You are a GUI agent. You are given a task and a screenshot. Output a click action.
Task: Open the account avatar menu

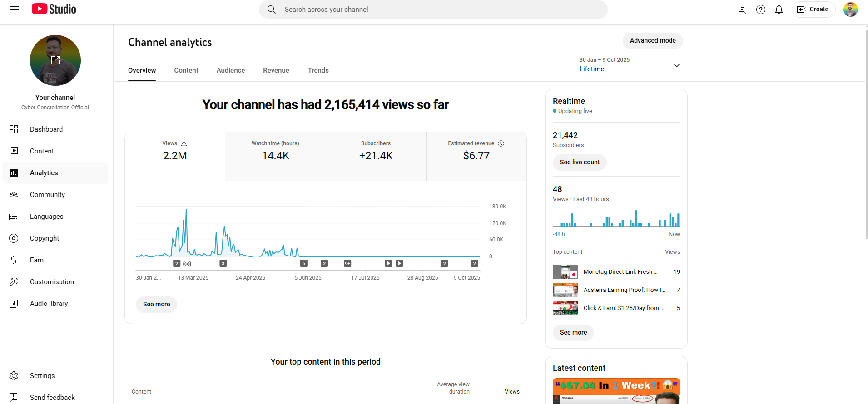(x=850, y=10)
